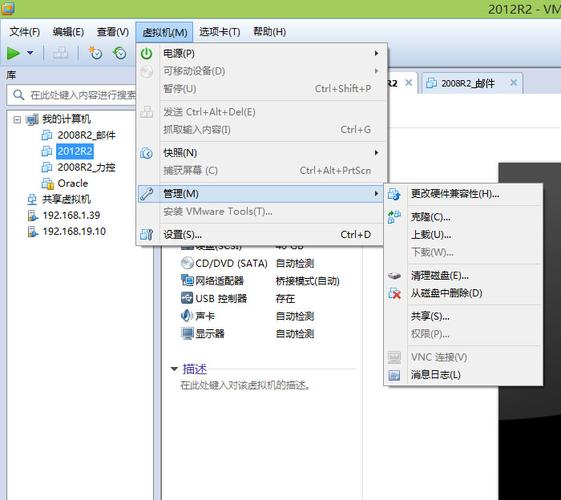Click the 网络适配器 device row
The width and height of the screenshot is (561, 500).
pos(260,281)
